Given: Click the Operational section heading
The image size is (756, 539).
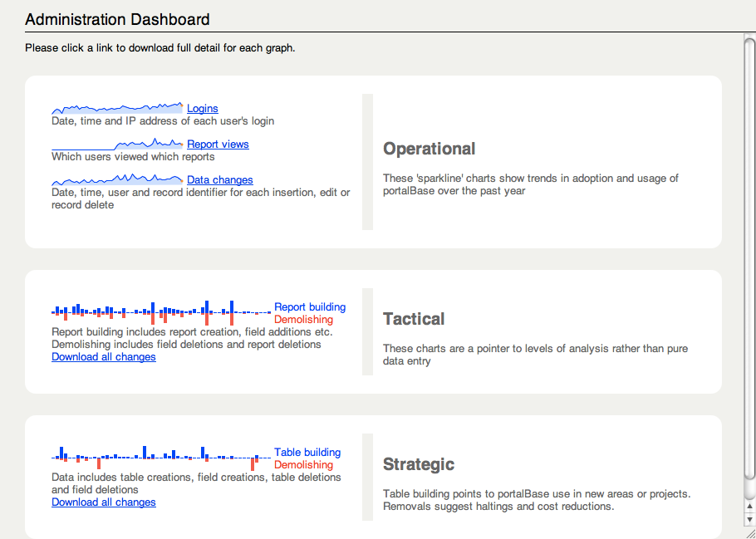Looking at the screenshot, I should 429,149.
